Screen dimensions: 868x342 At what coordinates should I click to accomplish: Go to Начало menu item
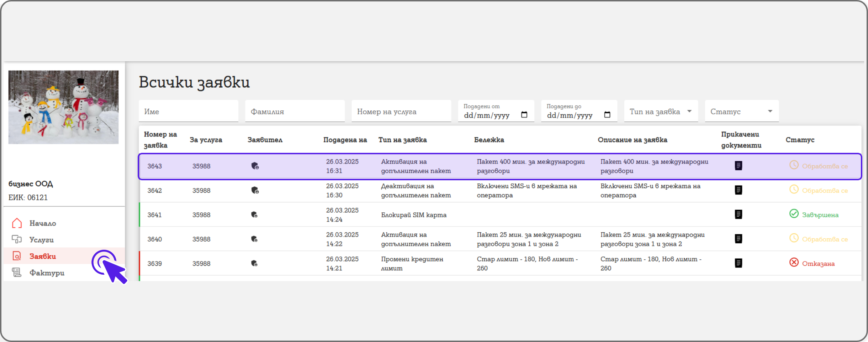tap(43, 223)
